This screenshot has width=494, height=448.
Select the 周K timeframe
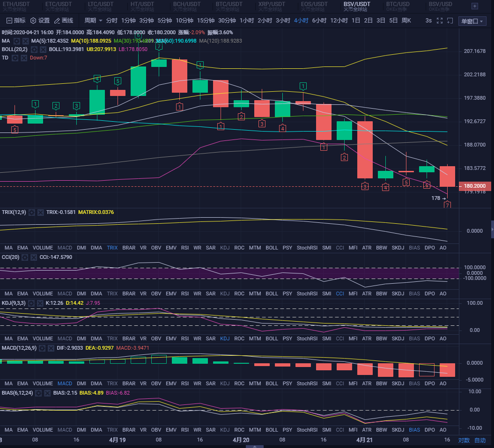click(406, 21)
